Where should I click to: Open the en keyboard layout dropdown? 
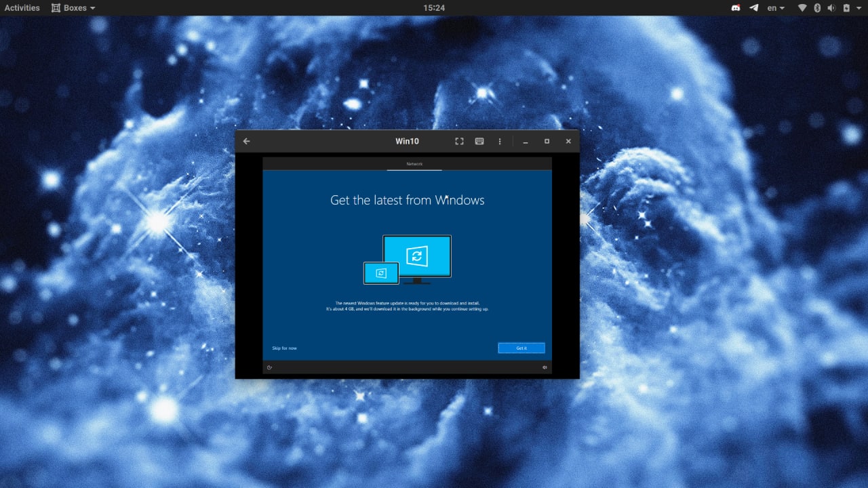pos(776,8)
